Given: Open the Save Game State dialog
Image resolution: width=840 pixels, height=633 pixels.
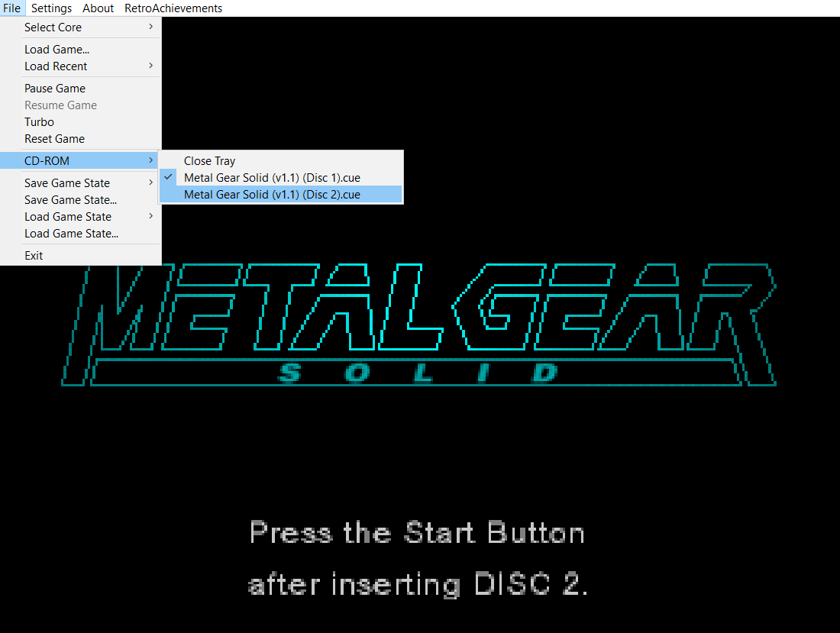Looking at the screenshot, I should pyautogui.click(x=70, y=199).
